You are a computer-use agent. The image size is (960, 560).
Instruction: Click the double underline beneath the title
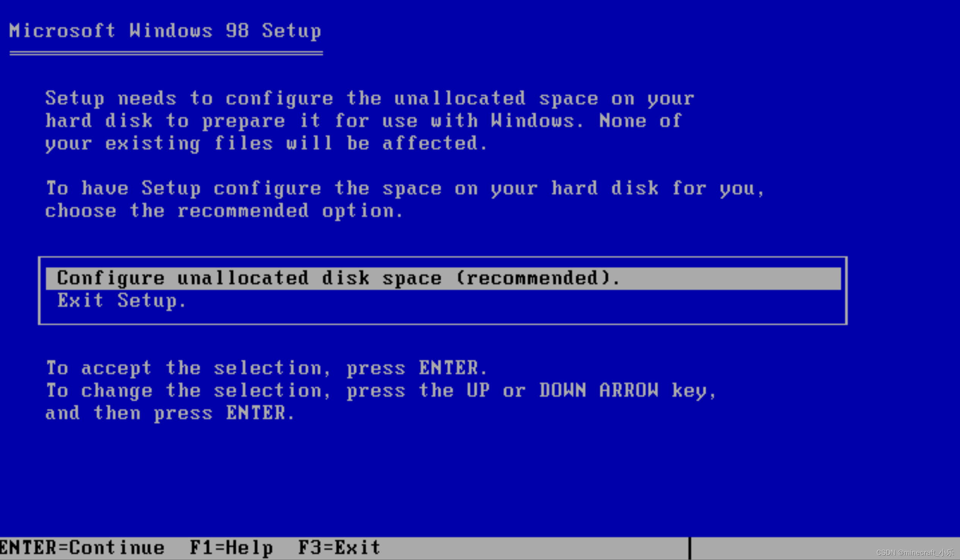coord(167,53)
